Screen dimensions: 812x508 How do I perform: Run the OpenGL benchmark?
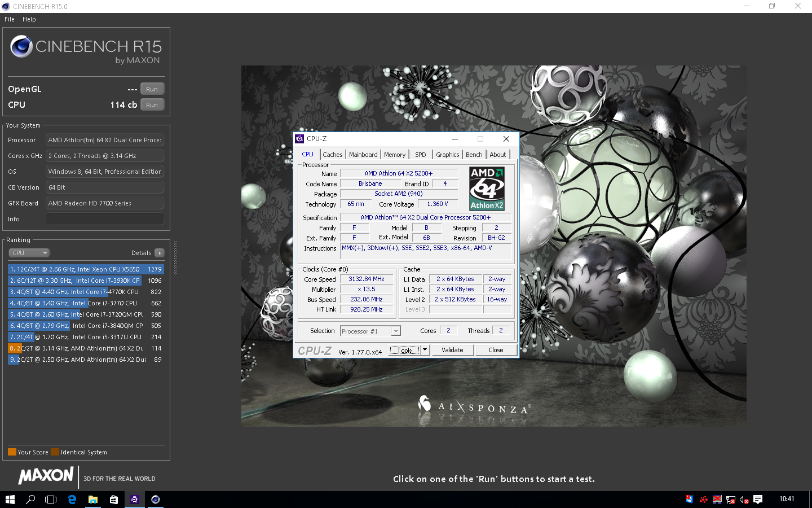152,89
